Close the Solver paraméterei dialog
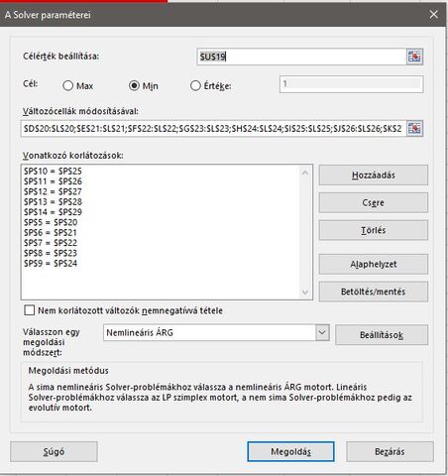 [433, 14]
